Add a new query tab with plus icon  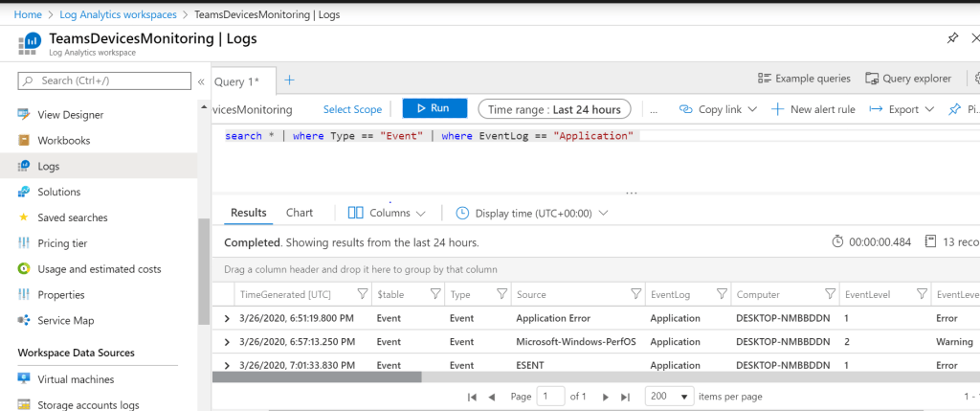click(x=290, y=80)
